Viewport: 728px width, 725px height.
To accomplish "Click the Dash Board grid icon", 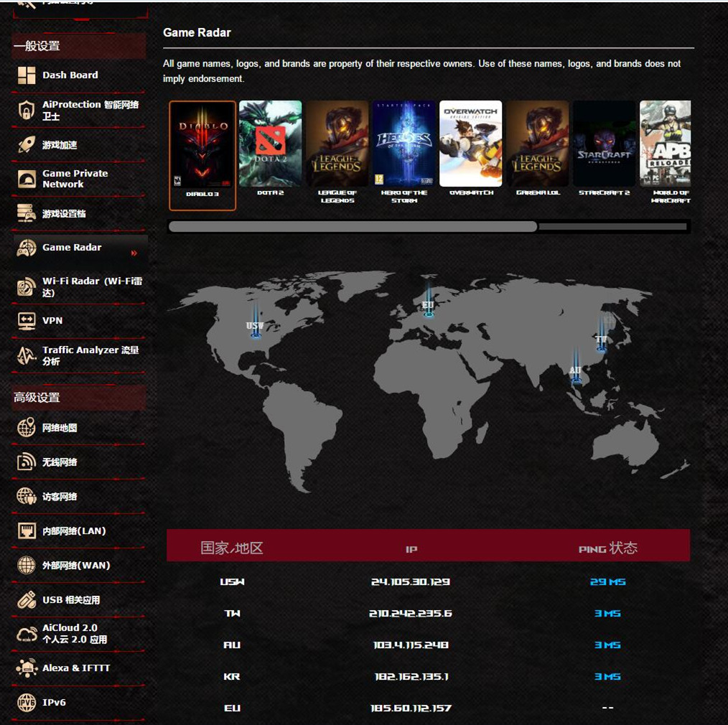I will point(27,75).
